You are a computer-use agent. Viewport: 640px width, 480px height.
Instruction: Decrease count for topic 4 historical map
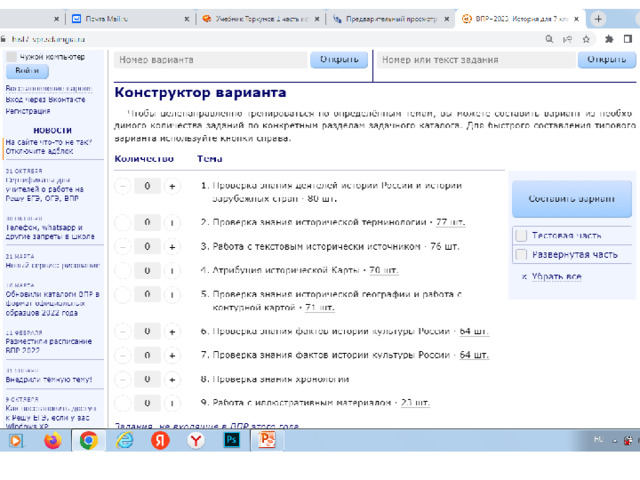click(122, 271)
